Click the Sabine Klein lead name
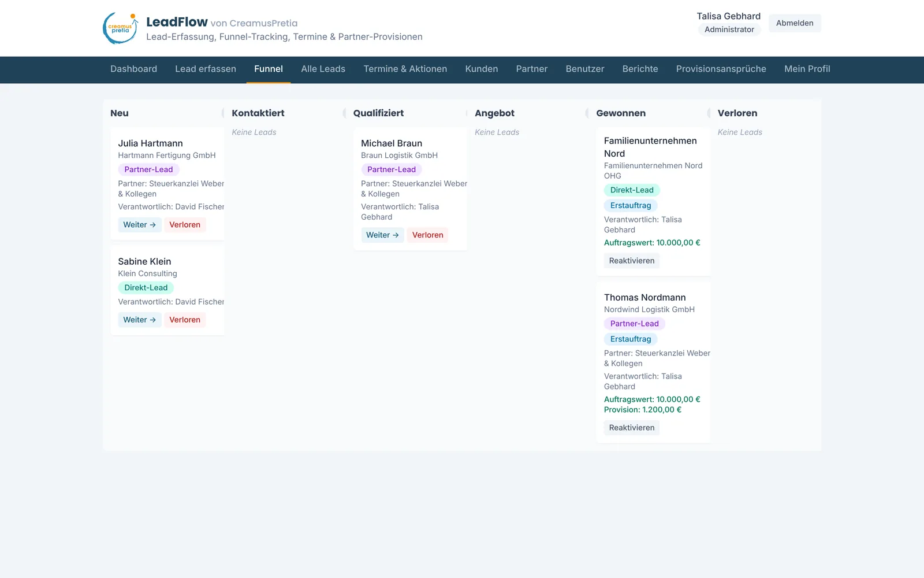 pyautogui.click(x=145, y=261)
